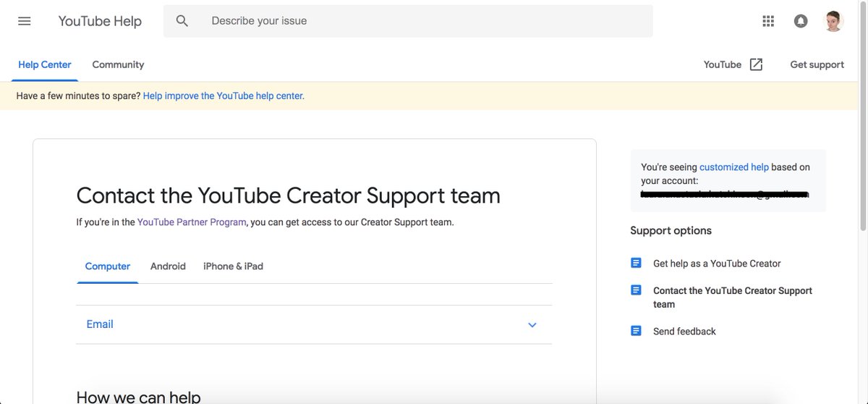Open the account profile avatar
The width and height of the screenshot is (868, 404).
[x=833, y=21]
